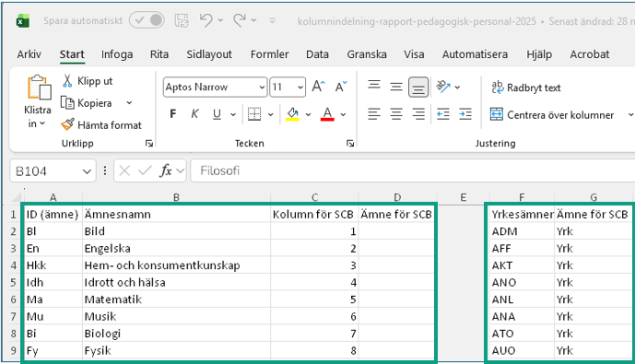Screen dimensions: 635x364
Task: Click the Kopiera button
Action: click(87, 103)
